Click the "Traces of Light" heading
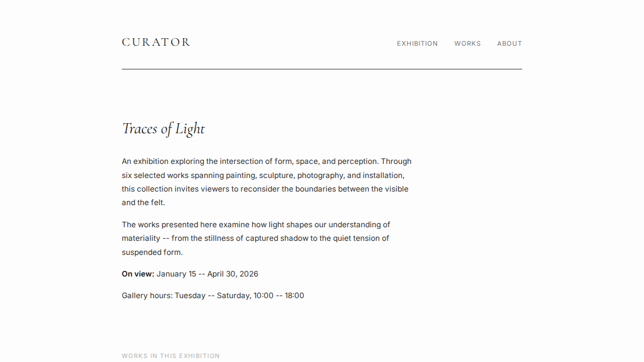The height and width of the screenshot is (362, 644). pos(163,129)
